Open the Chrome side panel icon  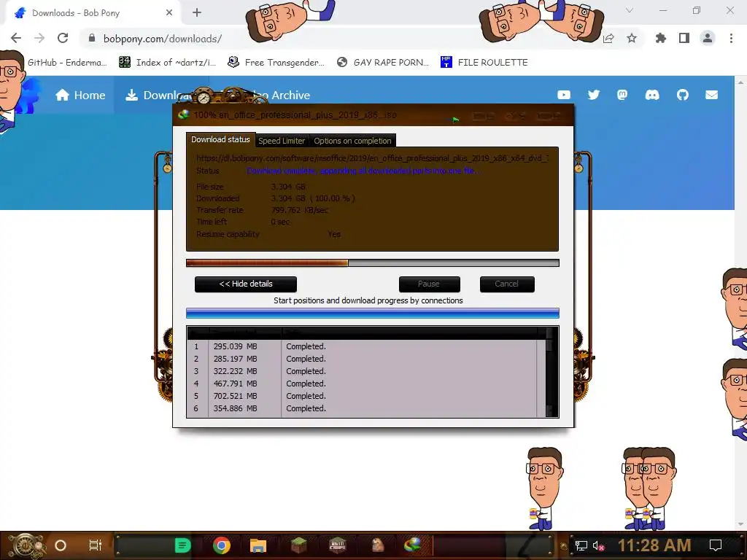[684, 38]
